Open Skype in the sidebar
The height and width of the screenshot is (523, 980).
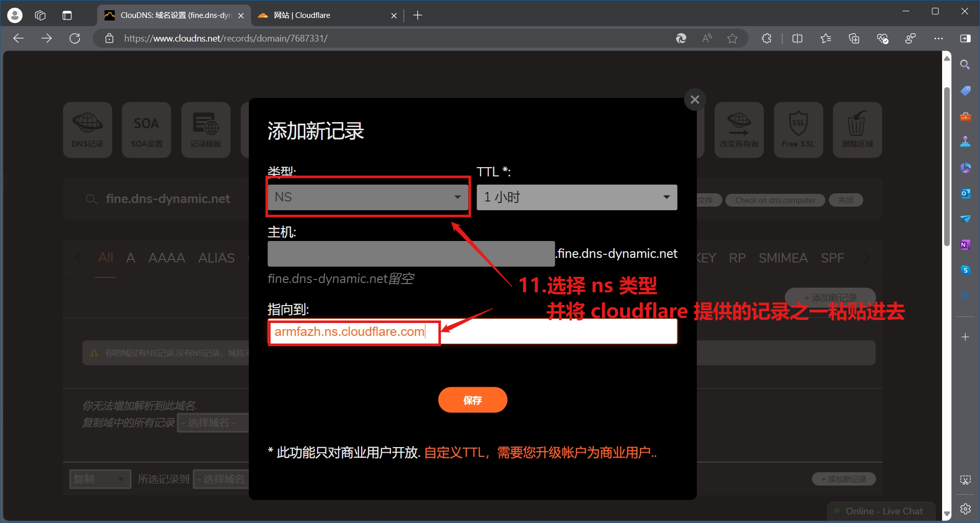965,270
